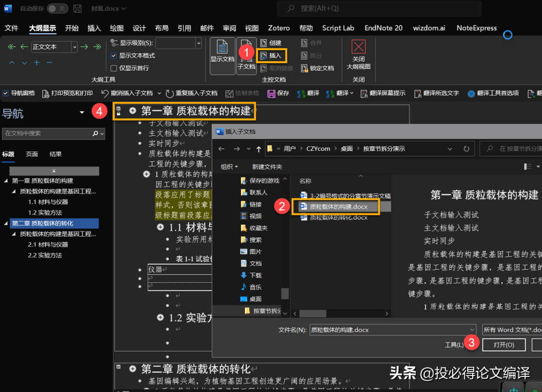Click the 打开(O) button in dialog
This screenshot has width=542, height=392.
(503, 345)
